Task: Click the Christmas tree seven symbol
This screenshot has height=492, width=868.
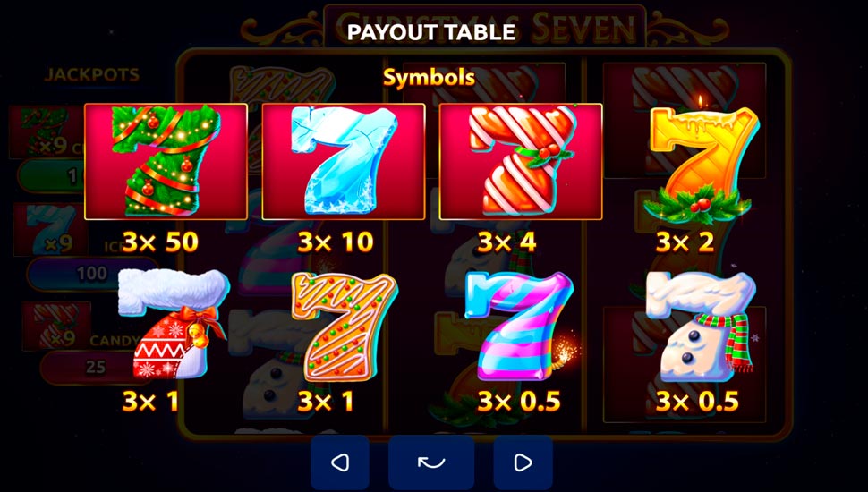Action: coord(166,161)
